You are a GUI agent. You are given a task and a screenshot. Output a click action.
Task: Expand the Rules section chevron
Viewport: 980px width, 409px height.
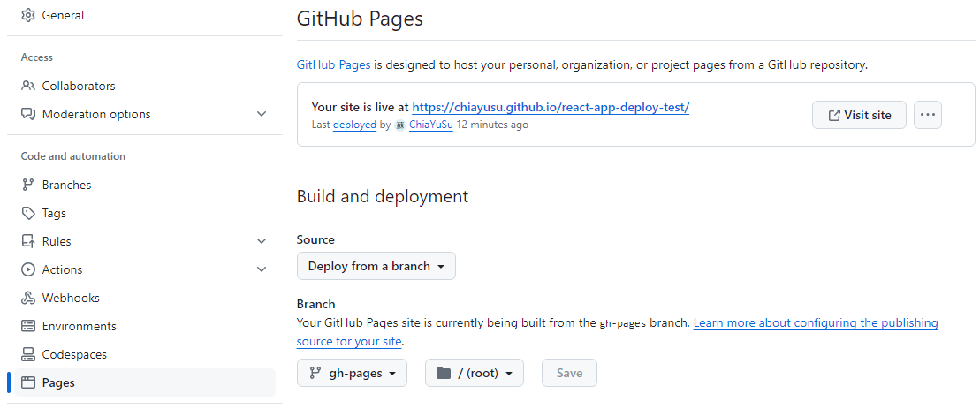[262, 241]
